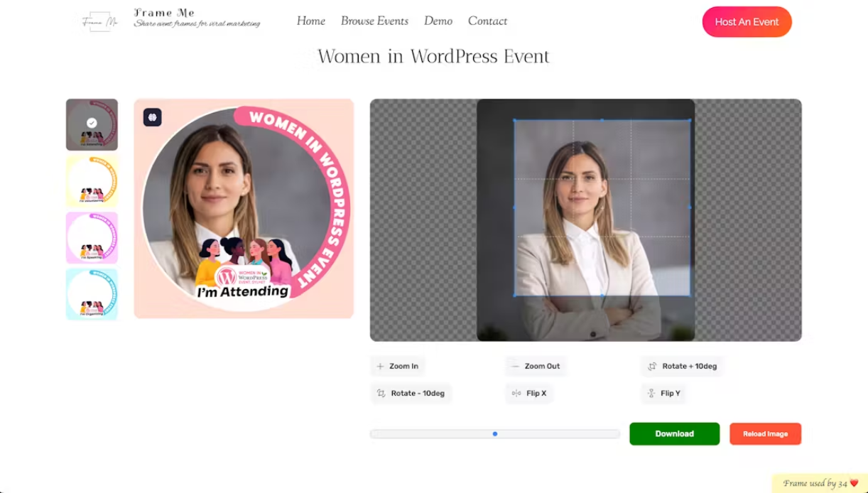
Task: Click the Rotate + 10deg rotate icon
Action: coord(652,367)
